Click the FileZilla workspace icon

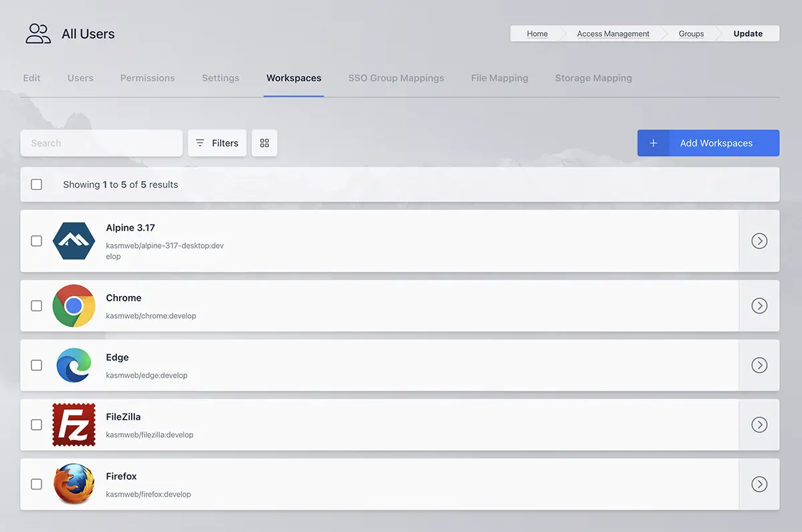(74, 424)
